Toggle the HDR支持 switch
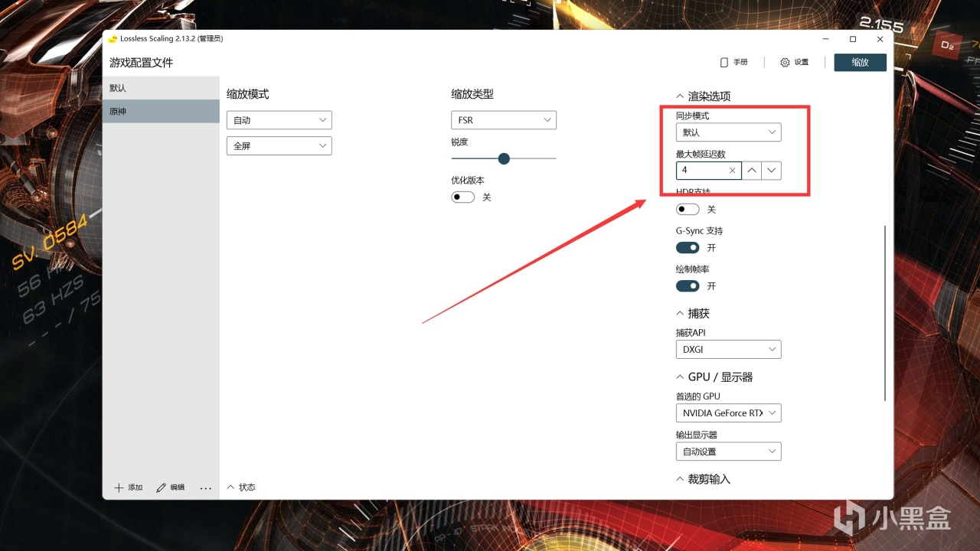Screen dimensions: 980x551 click(x=688, y=209)
